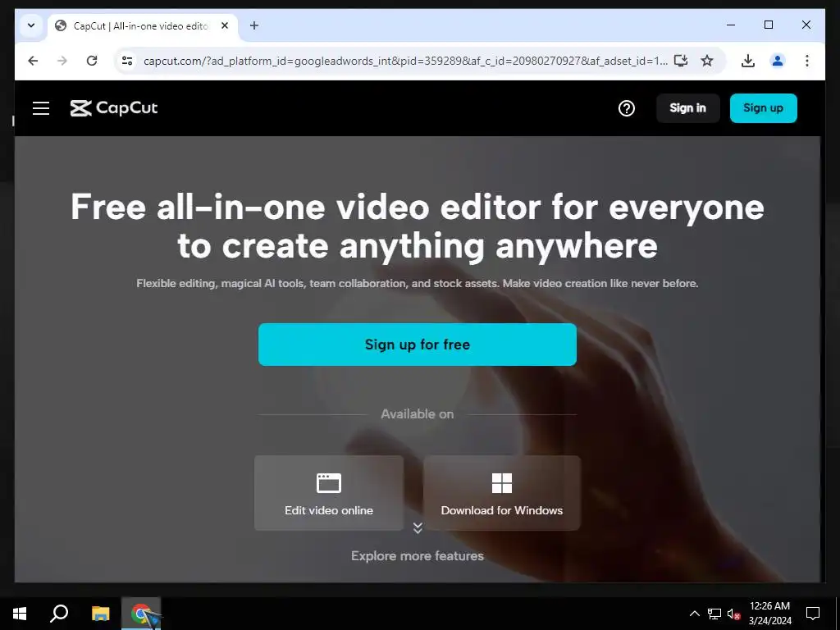The width and height of the screenshot is (840, 630).
Task: Open Chrome downloads icon
Action: [x=748, y=61]
